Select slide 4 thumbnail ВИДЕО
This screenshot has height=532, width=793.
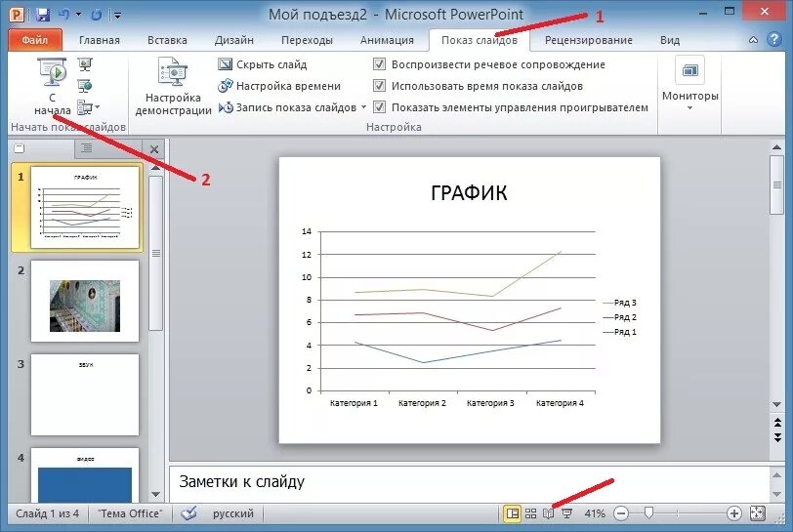point(85,475)
